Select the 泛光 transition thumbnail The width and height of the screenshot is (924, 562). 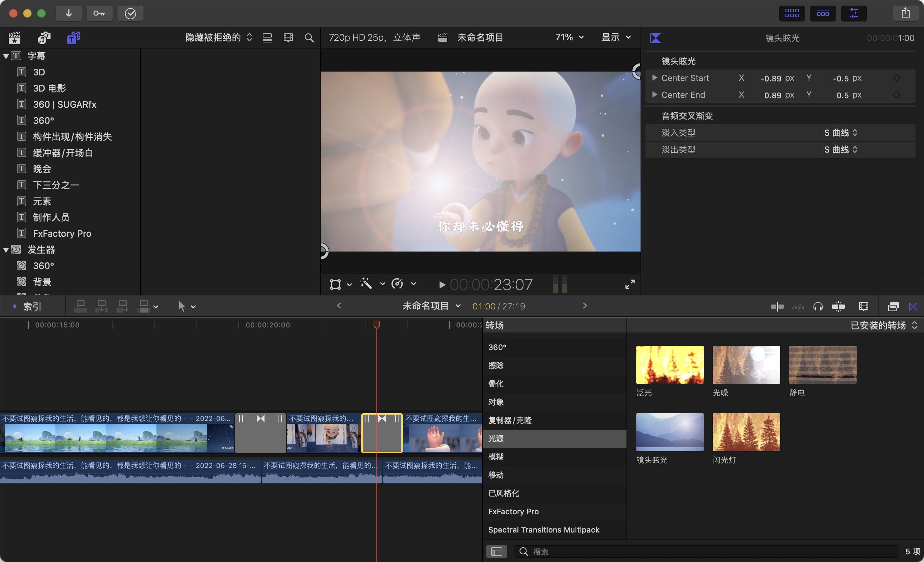(670, 364)
